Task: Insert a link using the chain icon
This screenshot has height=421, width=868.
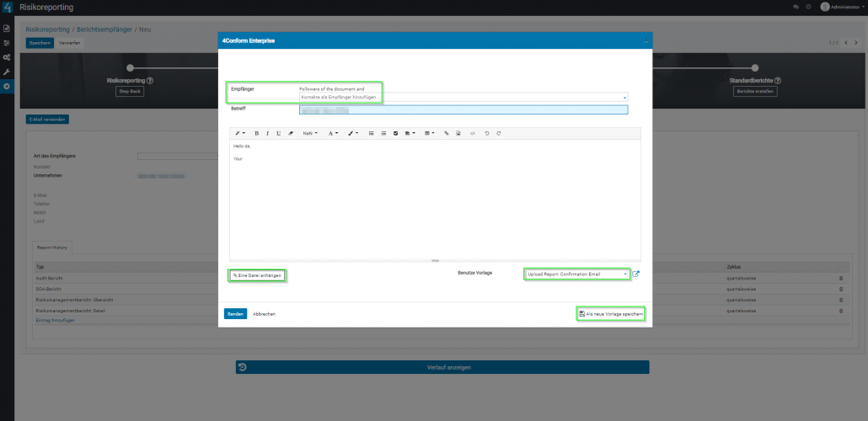Action: pyautogui.click(x=447, y=133)
